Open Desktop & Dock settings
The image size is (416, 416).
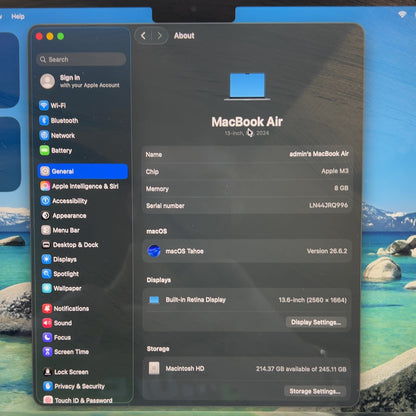click(70, 245)
